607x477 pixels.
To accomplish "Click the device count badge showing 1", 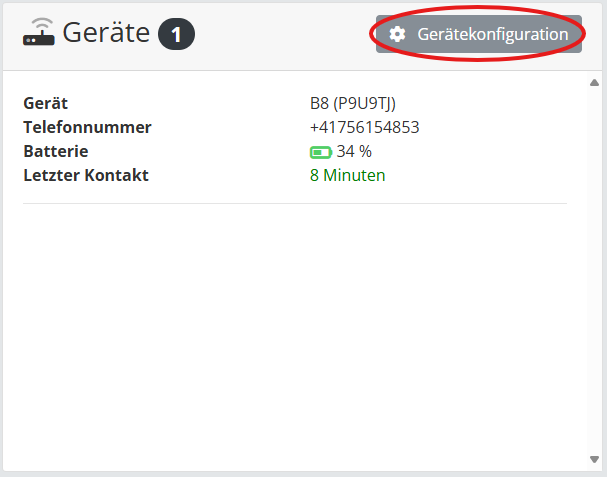I will tap(176, 34).
